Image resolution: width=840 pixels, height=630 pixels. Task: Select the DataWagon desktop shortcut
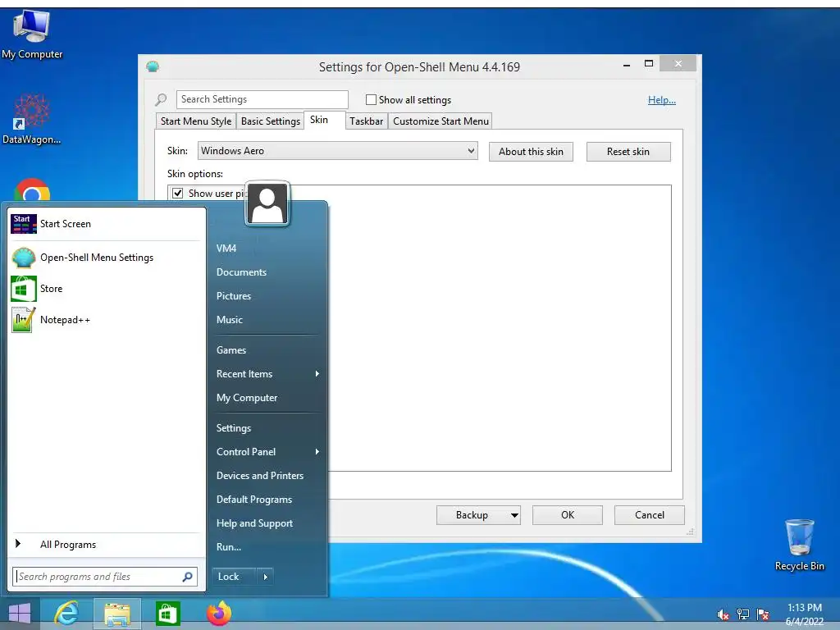point(32,119)
